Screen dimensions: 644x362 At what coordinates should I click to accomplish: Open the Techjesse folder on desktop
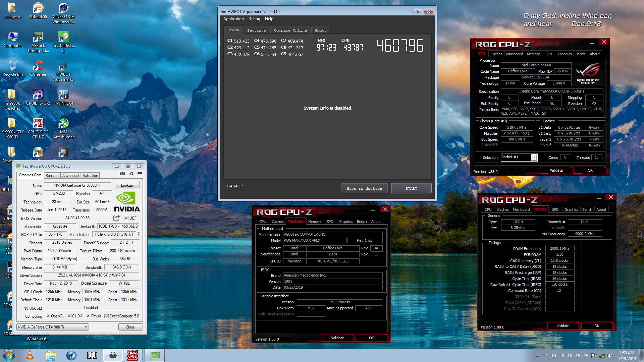12,11
